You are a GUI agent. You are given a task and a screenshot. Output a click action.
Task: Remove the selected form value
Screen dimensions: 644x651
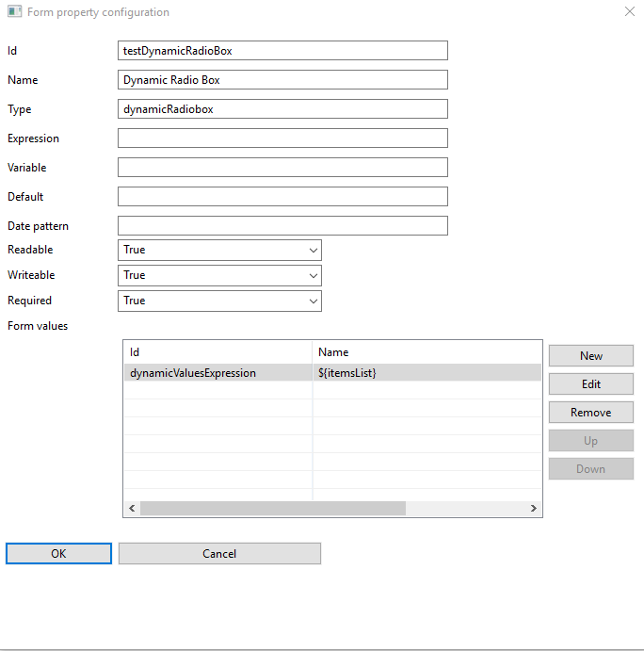(x=591, y=413)
